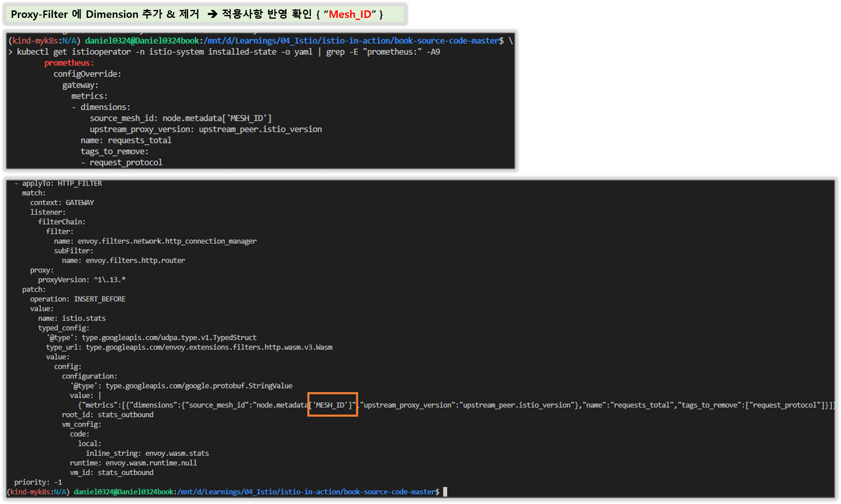Click the envoy wasm.v3.Wasm type_url
The width and height of the screenshot is (841, 504).
click(209, 347)
